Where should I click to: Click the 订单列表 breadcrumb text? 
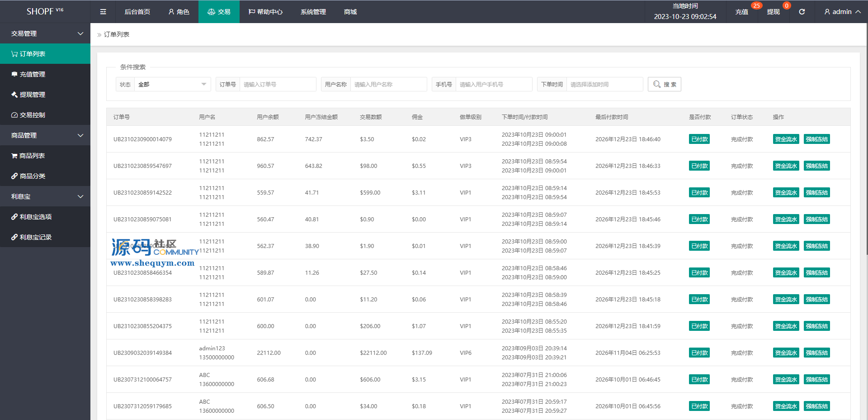click(117, 34)
